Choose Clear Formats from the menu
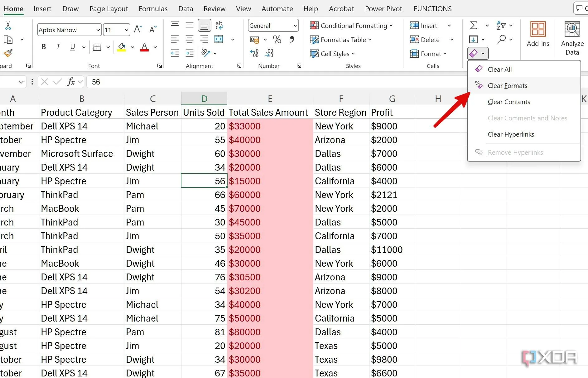The image size is (588, 378). pos(507,86)
